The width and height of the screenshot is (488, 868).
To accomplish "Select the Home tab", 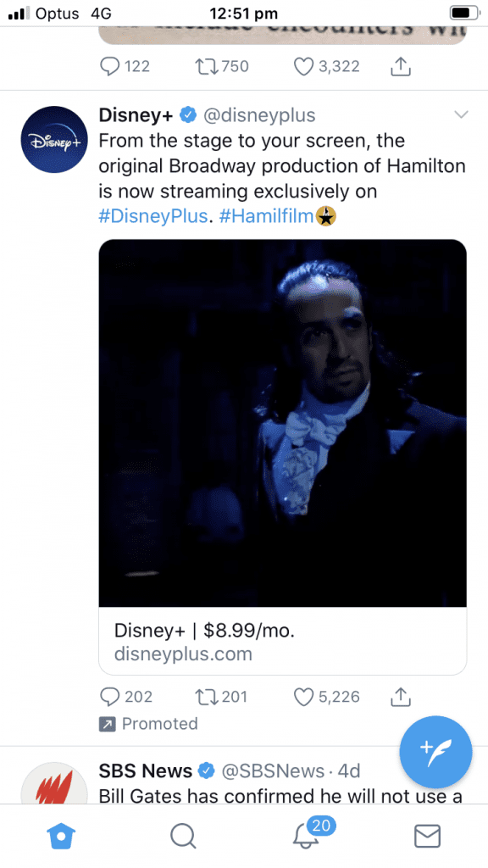I will coord(61,836).
